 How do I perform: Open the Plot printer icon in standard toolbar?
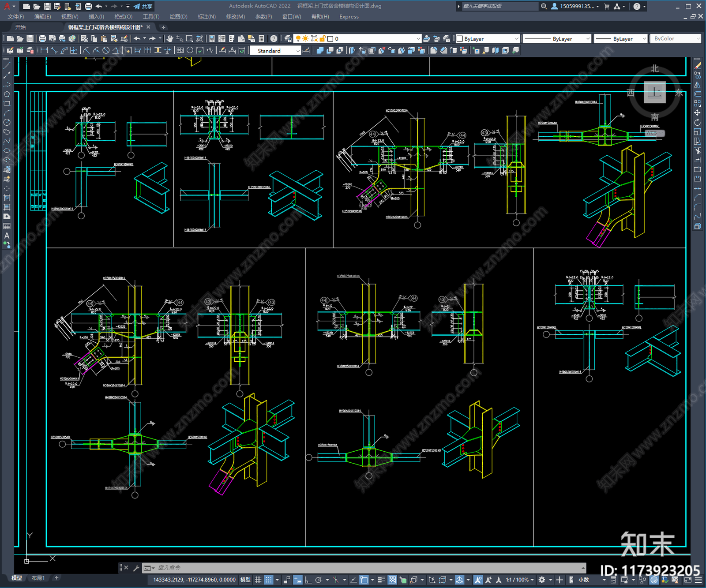(42, 39)
